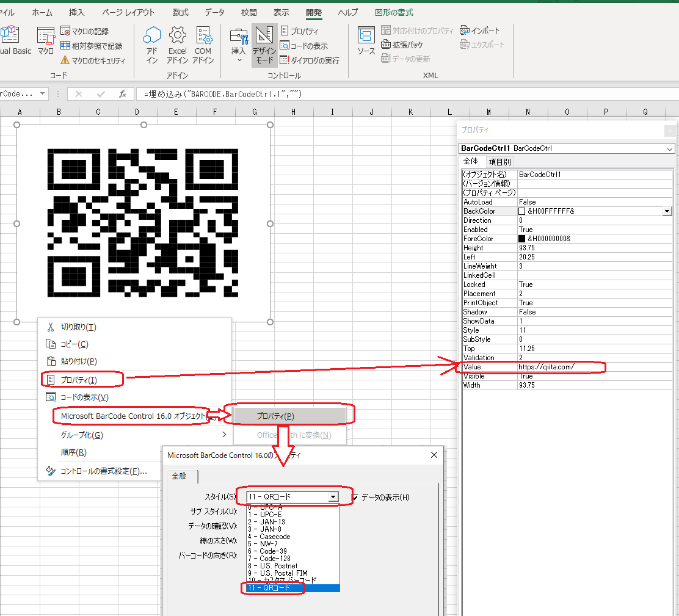Viewport: 679px width, 616px height.
Task: Switch to the 項目別 (Categorized) properties tab
Action: point(499,162)
